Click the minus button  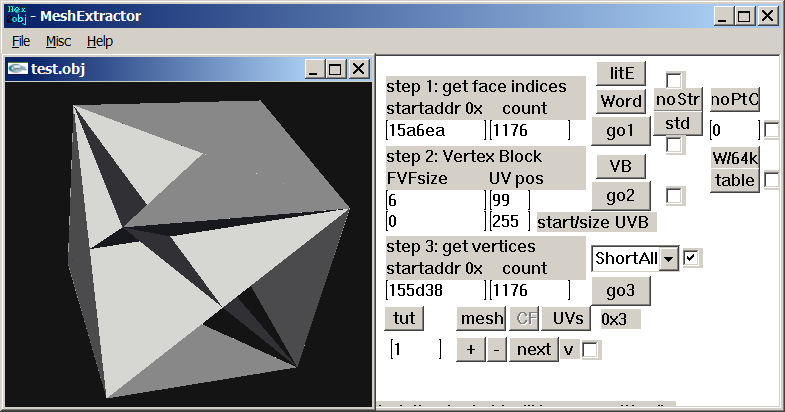pyautogui.click(x=496, y=349)
